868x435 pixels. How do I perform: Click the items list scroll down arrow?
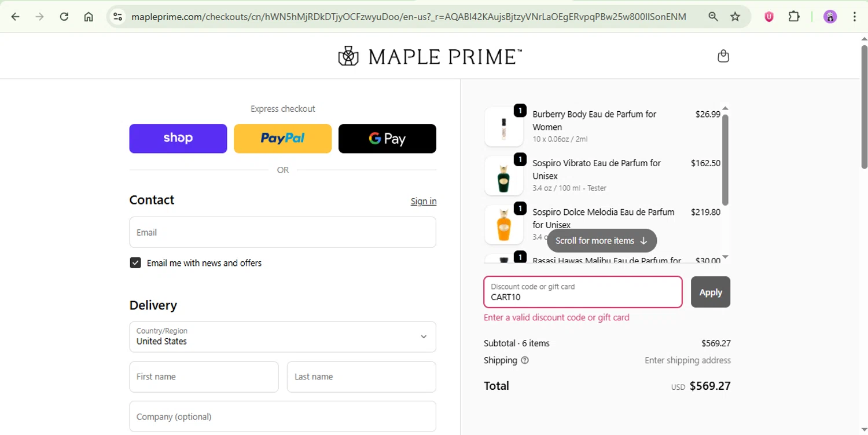pos(725,257)
